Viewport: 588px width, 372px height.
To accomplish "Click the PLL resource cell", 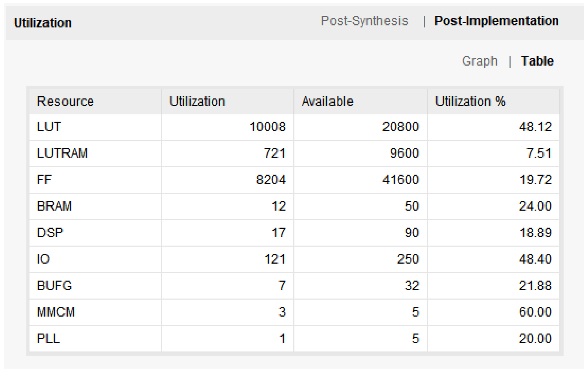I will pyautogui.click(x=48, y=338).
